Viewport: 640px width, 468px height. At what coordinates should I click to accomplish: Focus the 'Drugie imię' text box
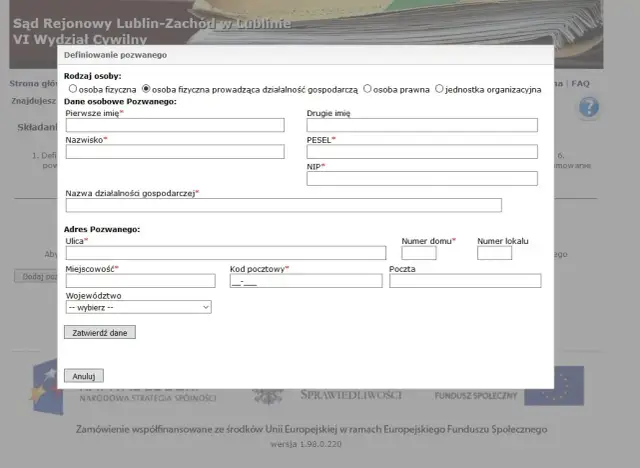tap(422, 125)
